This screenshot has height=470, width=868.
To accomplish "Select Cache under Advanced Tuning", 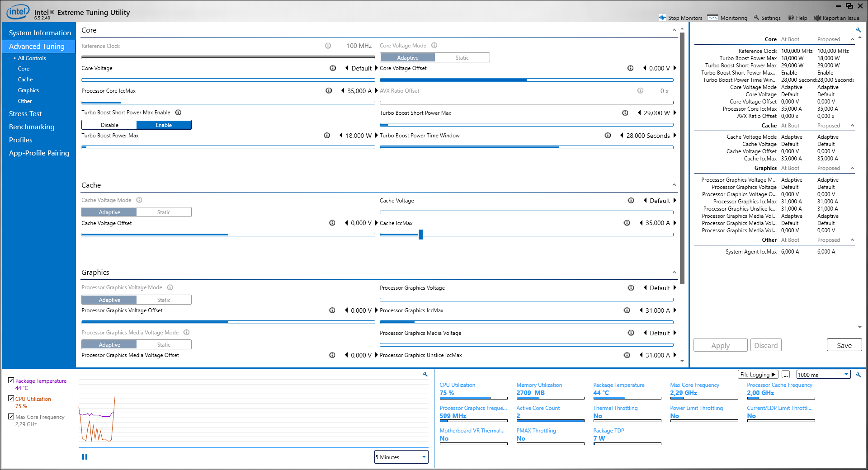I will [25, 80].
